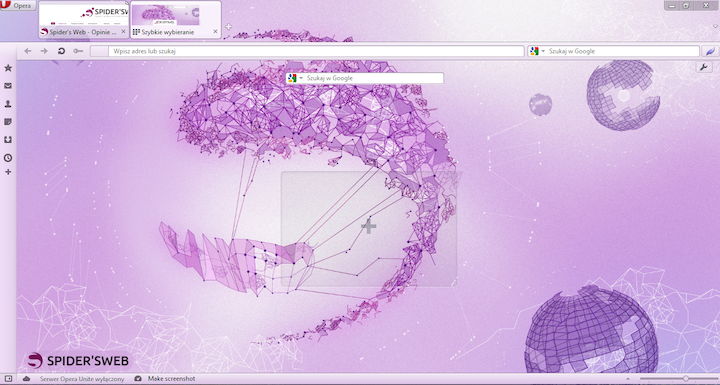The height and width of the screenshot is (385, 720).
Task: Open Mail panel envelope icon
Action: [8, 86]
